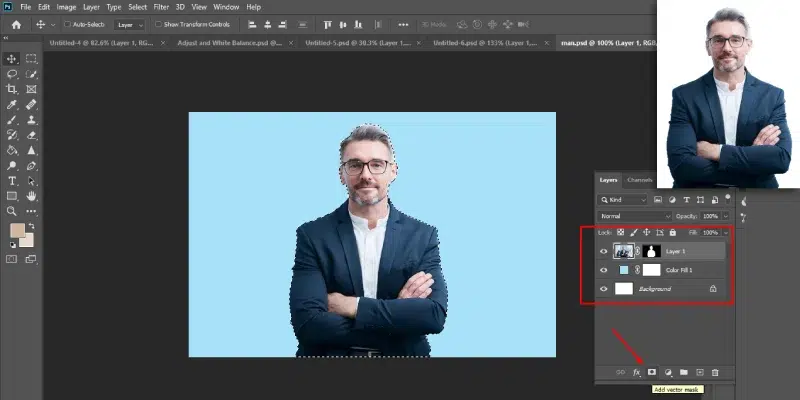Open more align options (three dots)
Viewport: 800px width, 400px height.
pyautogui.click(x=403, y=24)
